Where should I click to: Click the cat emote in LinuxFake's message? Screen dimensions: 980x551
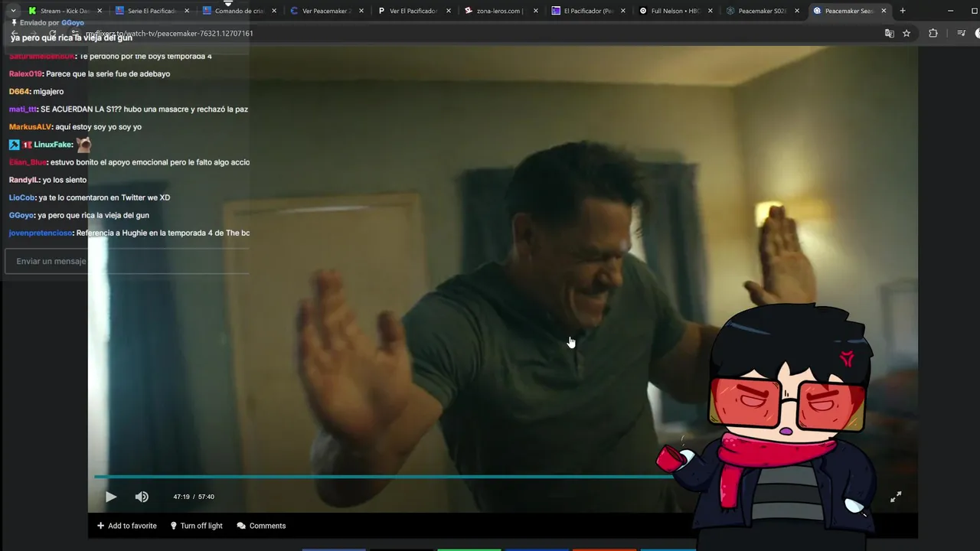83,145
